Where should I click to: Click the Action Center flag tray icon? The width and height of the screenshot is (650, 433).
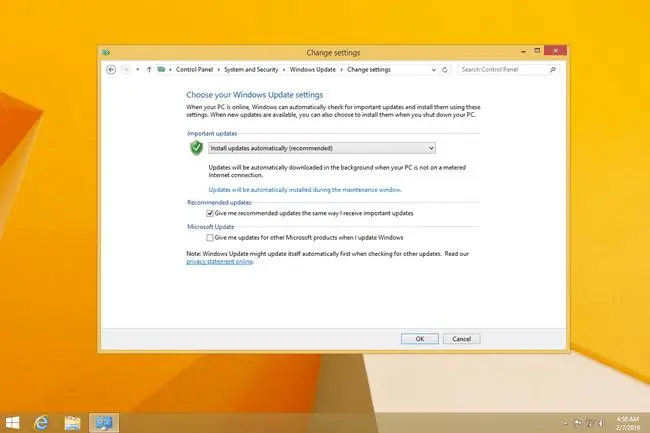[x=577, y=423]
